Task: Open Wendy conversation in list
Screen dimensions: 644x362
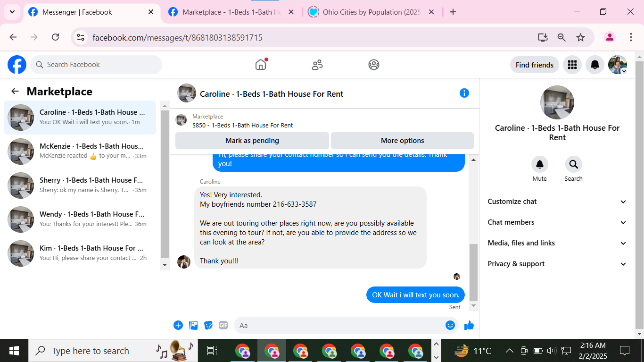Action: click(x=80, y=219)
